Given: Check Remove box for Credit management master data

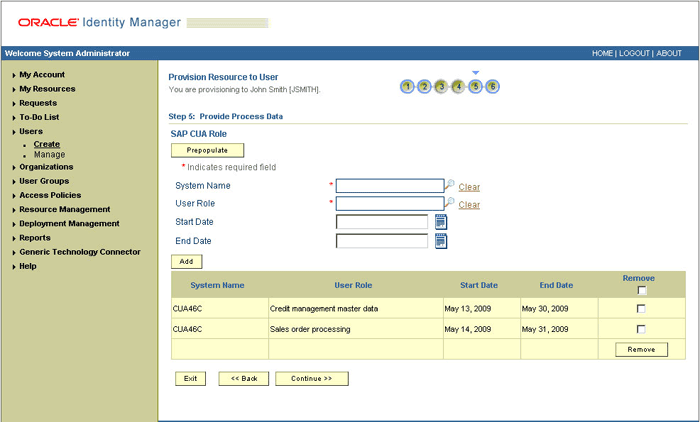Looking at the screenshot, I should 641,309.
